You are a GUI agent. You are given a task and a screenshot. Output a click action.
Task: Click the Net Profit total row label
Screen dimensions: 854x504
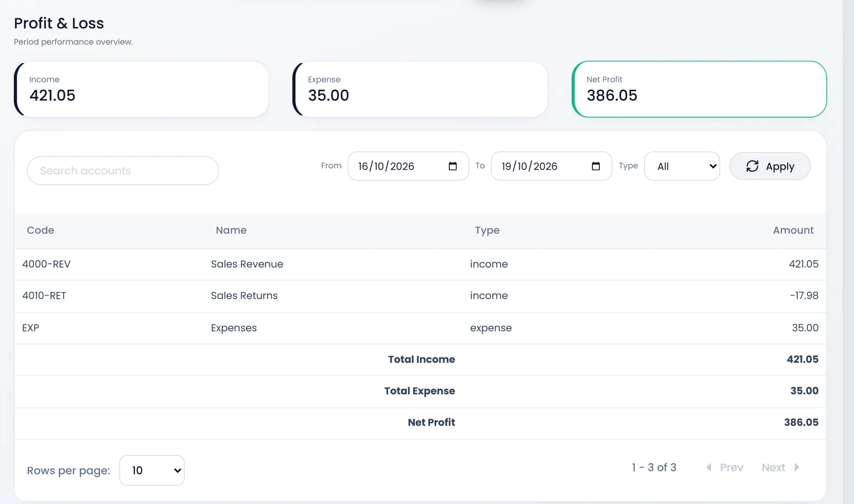[431, 422]
